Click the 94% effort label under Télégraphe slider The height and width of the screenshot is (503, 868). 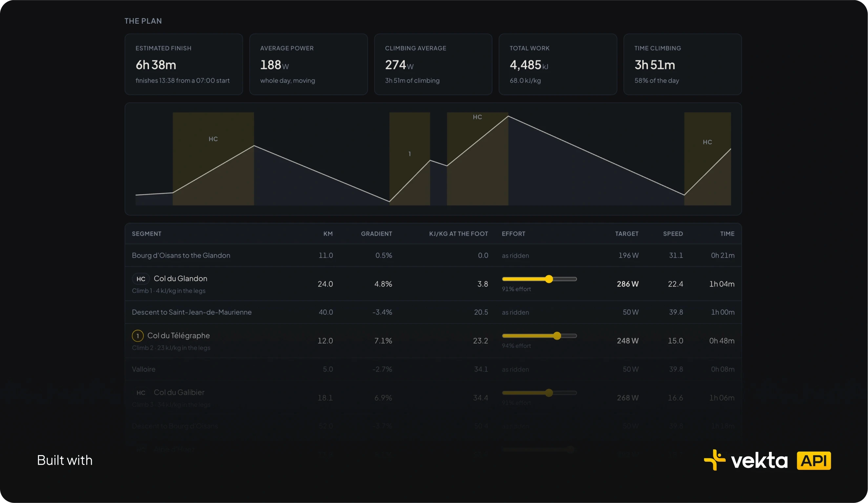tap(516, 346)
